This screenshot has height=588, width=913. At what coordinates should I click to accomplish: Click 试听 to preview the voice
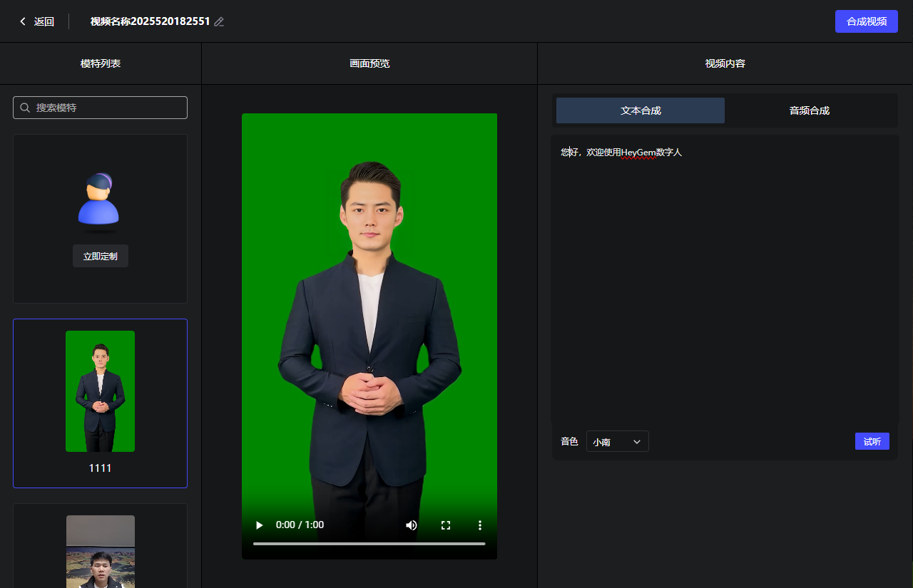pos(872,441)
